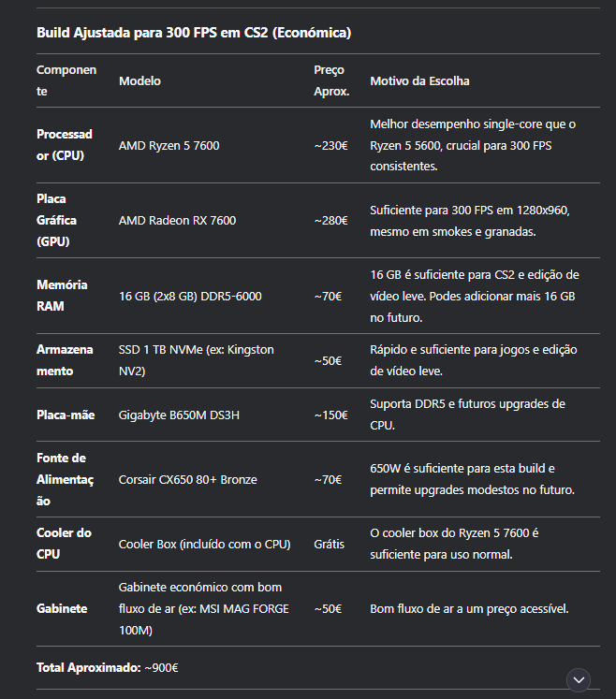Click the '~230€' CPU price
The image size is (616, 699).
click(x=331, y=145)
